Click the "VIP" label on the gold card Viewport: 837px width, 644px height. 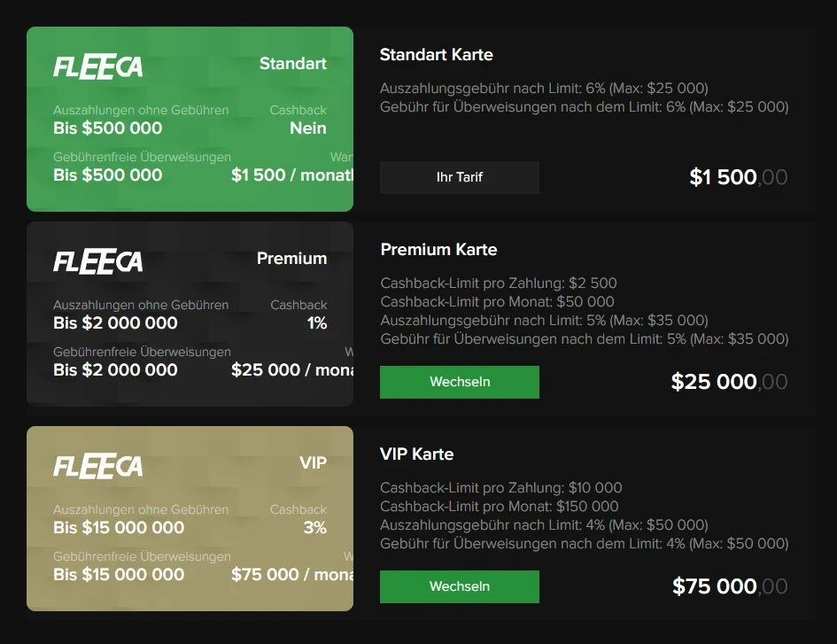pyautogui.click(x=313, y=463)
